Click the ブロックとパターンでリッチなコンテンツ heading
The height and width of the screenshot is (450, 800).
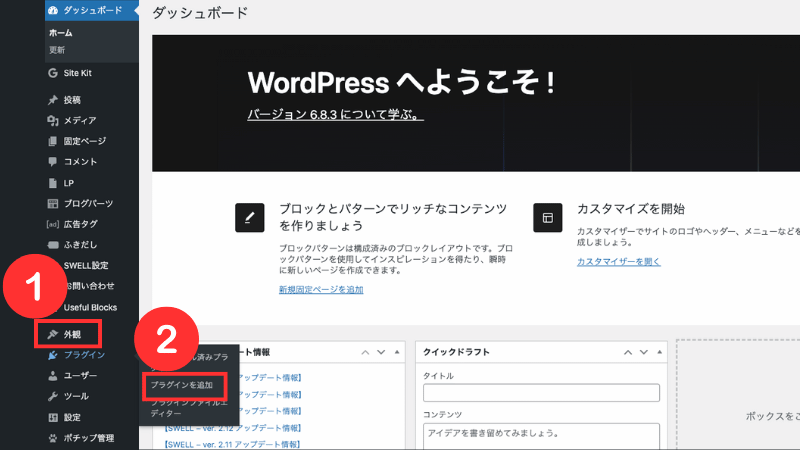point(393,217)
